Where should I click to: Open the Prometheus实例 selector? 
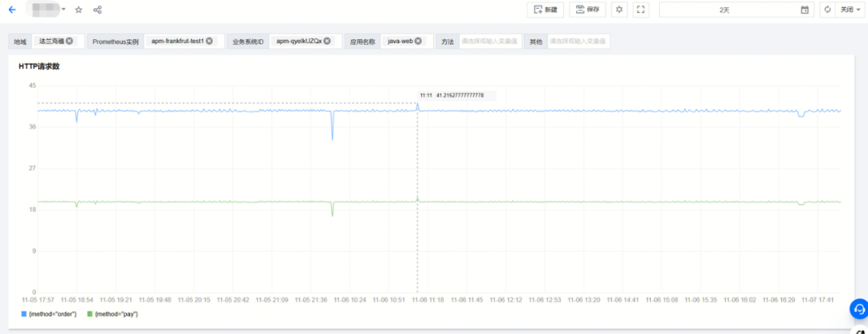[184, 42]
